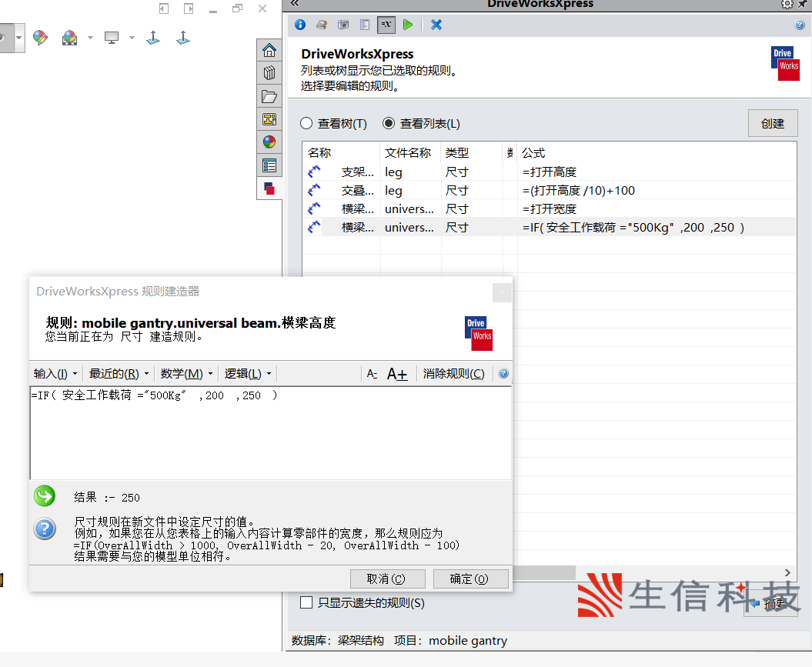
Task: Click the 确定(O) button
Action: coord(470,579)
